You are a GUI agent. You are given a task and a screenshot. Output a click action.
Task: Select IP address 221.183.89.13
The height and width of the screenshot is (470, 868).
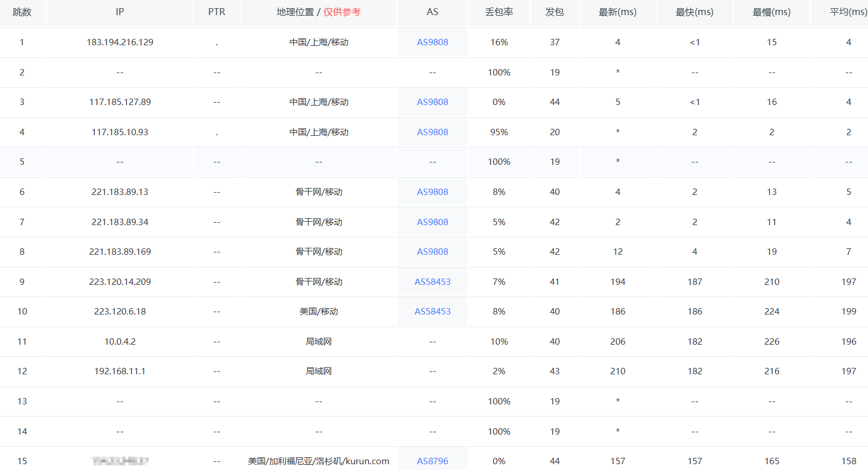click(x=120, y=192)
